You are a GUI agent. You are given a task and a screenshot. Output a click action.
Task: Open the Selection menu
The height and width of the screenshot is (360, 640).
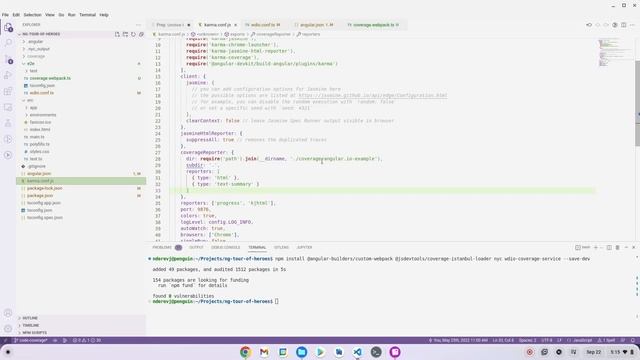[32, 15]
